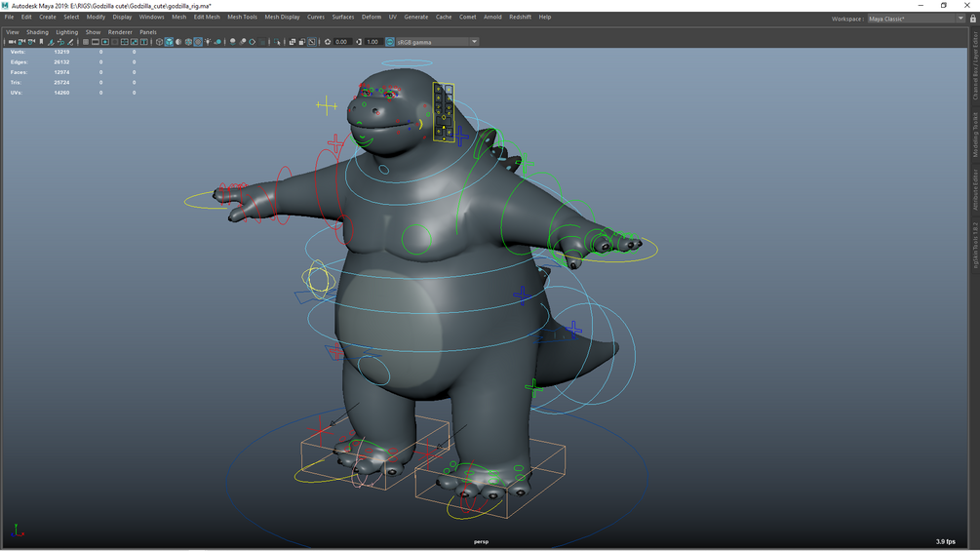Open the sRGB gamma view transform dropdown
The height and width of the screenshot is (551, 980).
pos(438,42)
